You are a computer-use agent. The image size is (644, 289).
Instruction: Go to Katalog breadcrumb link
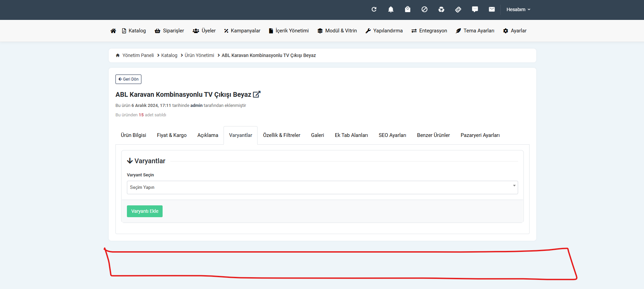[169, 55]
